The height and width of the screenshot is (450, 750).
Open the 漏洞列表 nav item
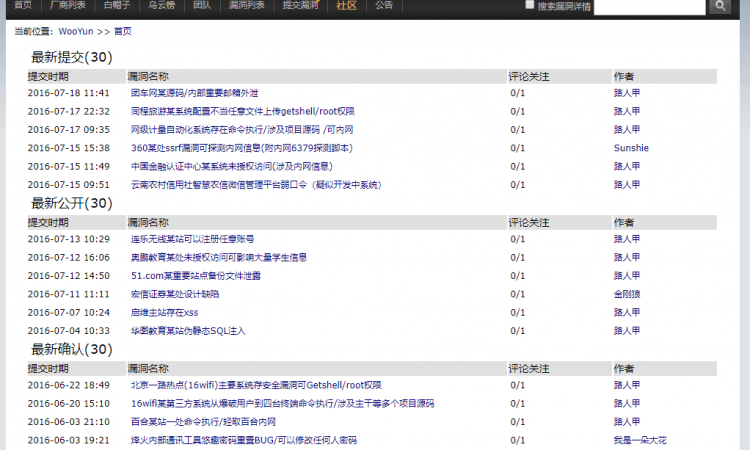(247, 5)
